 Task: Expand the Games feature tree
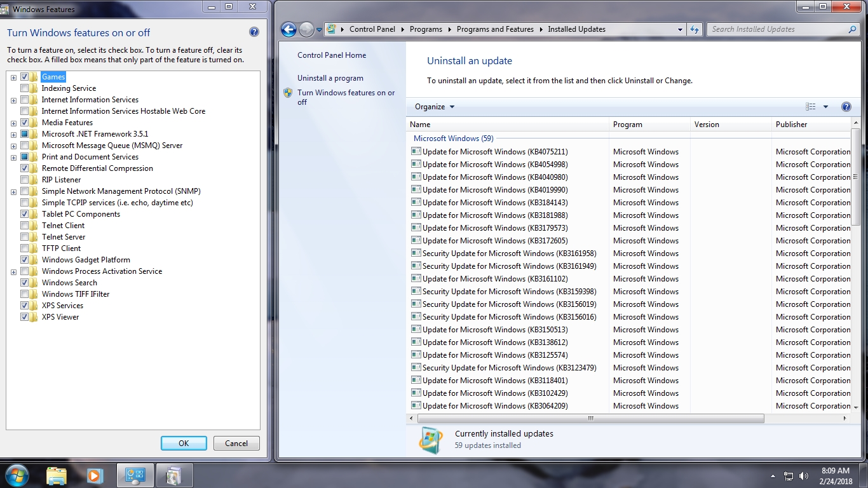(13, 77)
